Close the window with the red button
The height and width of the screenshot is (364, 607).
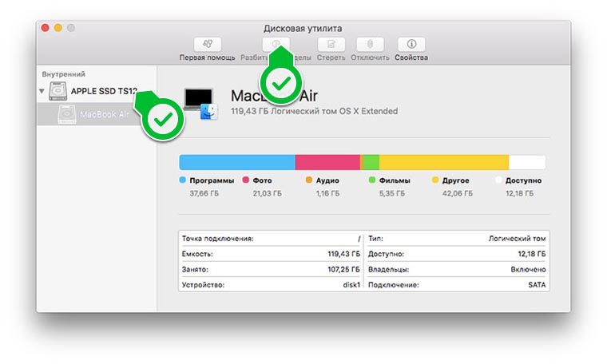click(45, 28)
